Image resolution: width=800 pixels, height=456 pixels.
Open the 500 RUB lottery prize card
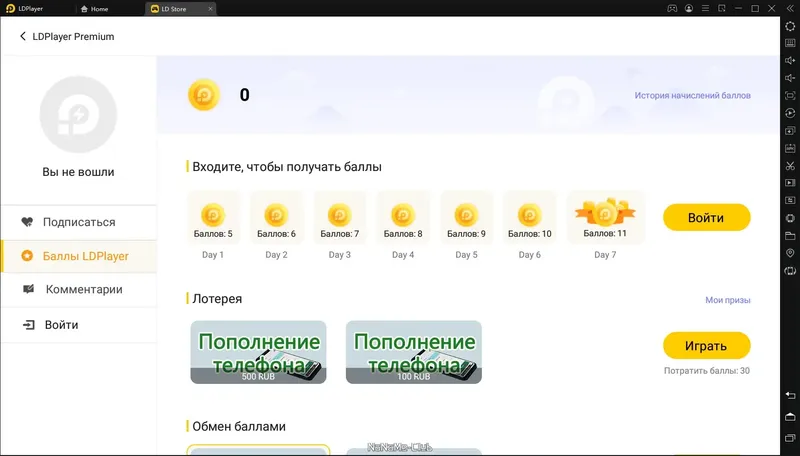point(259,352)
